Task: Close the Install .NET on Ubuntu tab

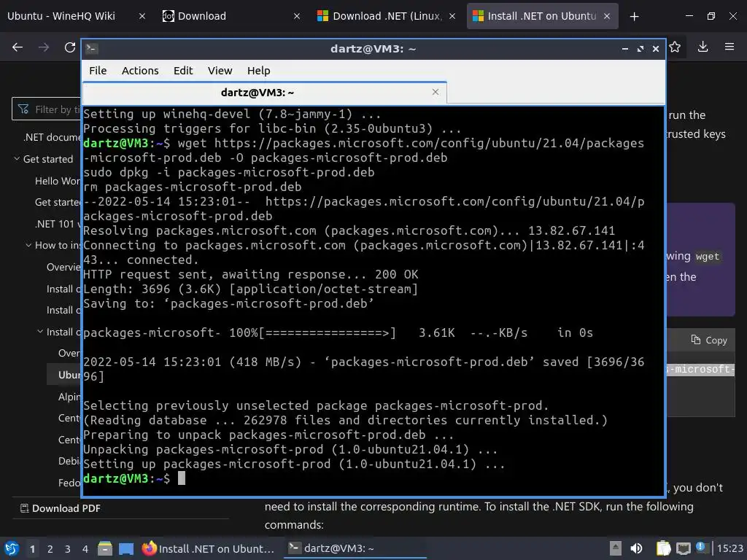Action: 607,16
